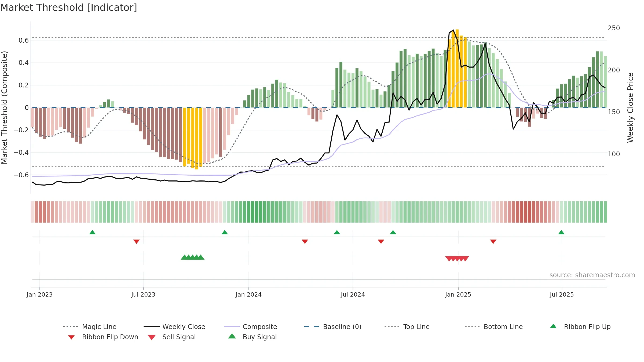
Task: Click ribbon flip down marker before Jul 2023
Action: [136, 242]
